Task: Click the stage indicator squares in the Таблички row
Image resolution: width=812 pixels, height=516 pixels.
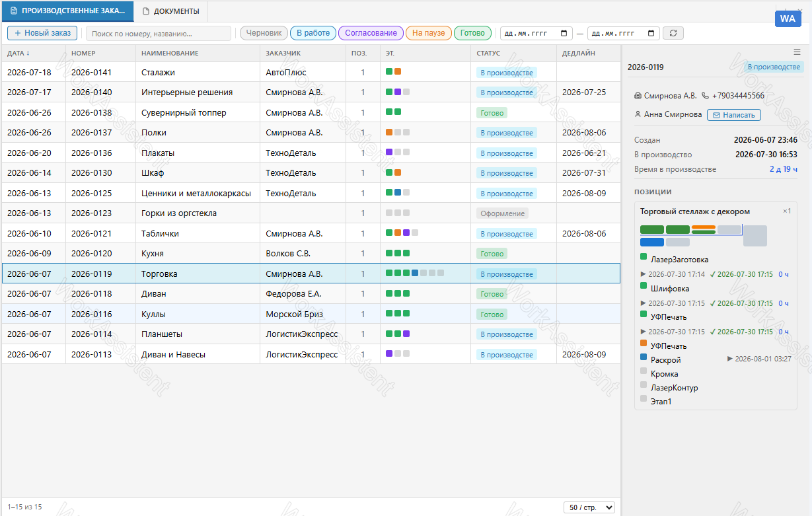Action: pos(402,233)
